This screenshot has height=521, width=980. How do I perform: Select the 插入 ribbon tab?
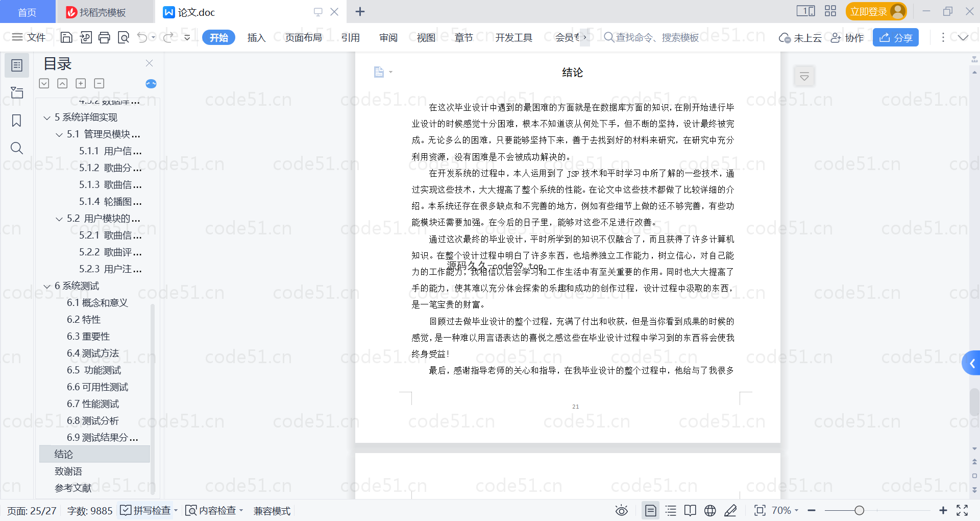click(256, 37)
